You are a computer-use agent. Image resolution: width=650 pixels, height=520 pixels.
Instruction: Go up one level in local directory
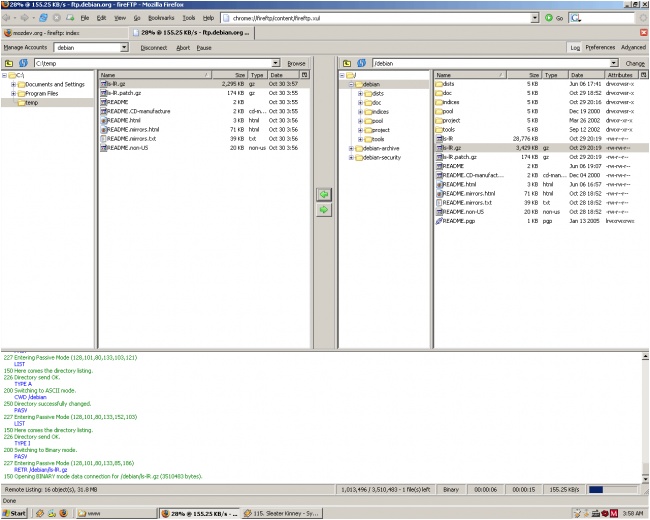9,63
